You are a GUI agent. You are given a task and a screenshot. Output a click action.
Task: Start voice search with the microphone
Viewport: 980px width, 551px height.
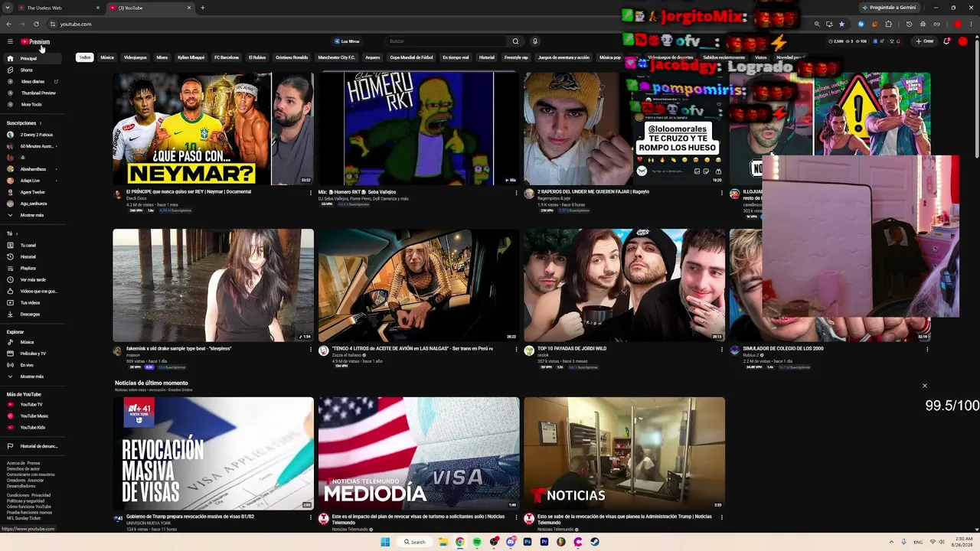click(x=535, y=41)
